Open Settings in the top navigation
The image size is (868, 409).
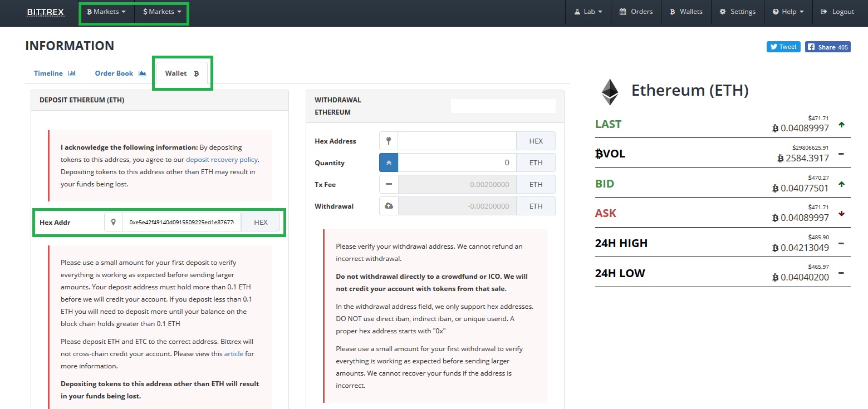click(x=738, y=12)
